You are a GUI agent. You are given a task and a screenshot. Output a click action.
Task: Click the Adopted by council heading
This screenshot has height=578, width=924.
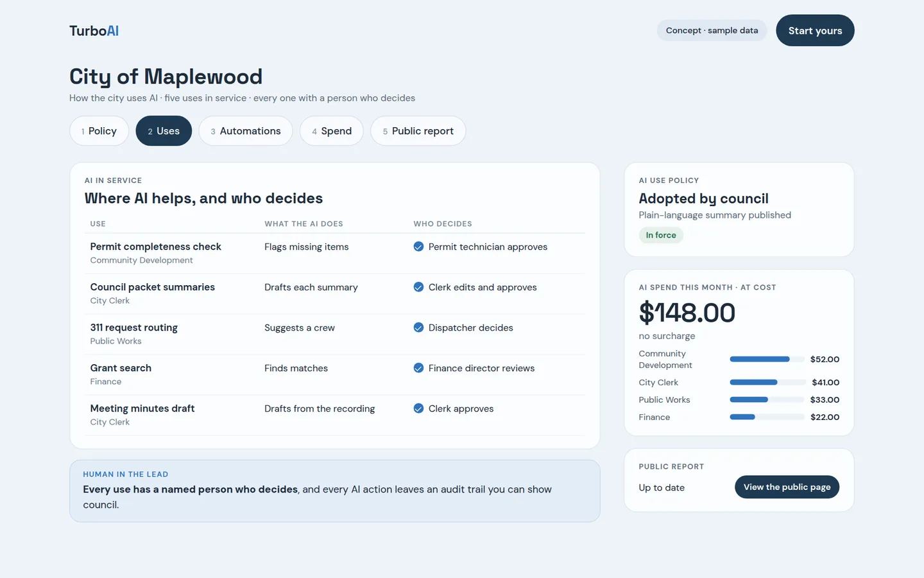click(x=704, y=198)
